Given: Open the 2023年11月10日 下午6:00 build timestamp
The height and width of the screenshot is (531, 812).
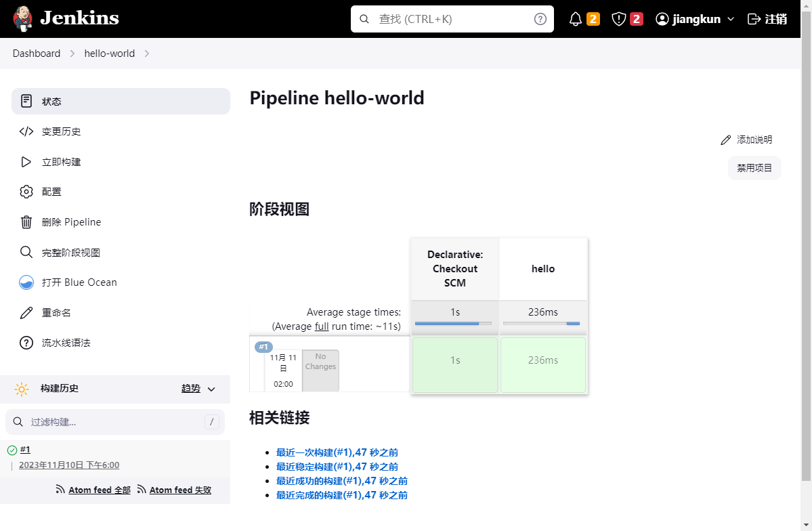Looking at the screenshot, I should (69, 465).
